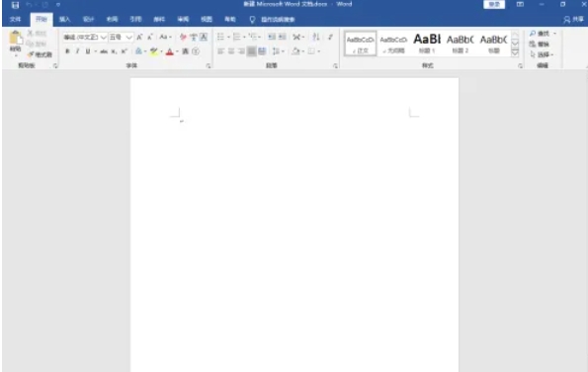Toggle Strikethrough (abc) formatting

104,51
